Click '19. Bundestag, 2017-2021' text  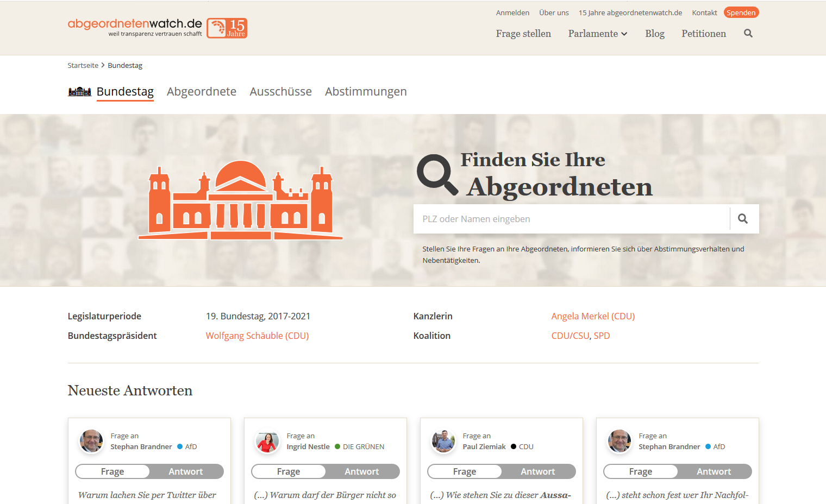pos(258,316)
